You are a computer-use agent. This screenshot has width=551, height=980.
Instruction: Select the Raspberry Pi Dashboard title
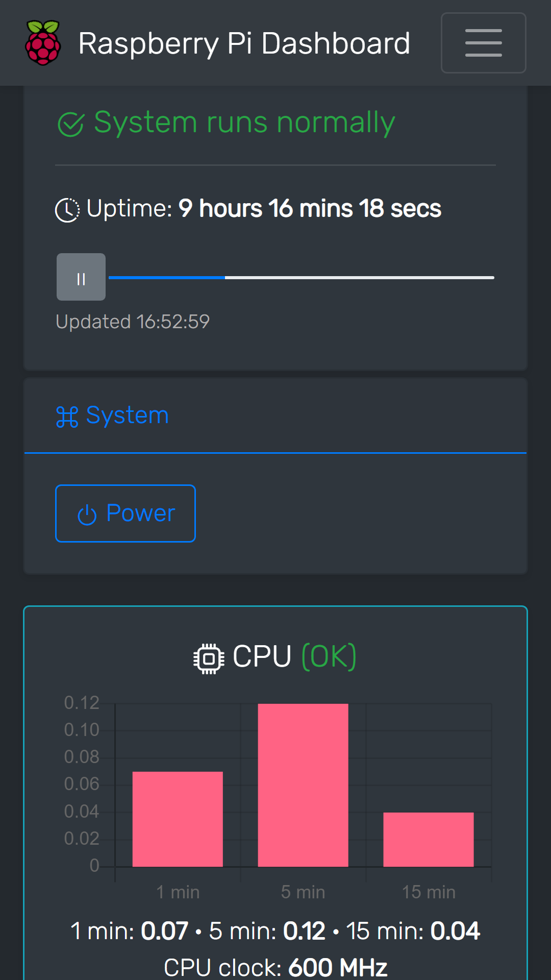245,43
